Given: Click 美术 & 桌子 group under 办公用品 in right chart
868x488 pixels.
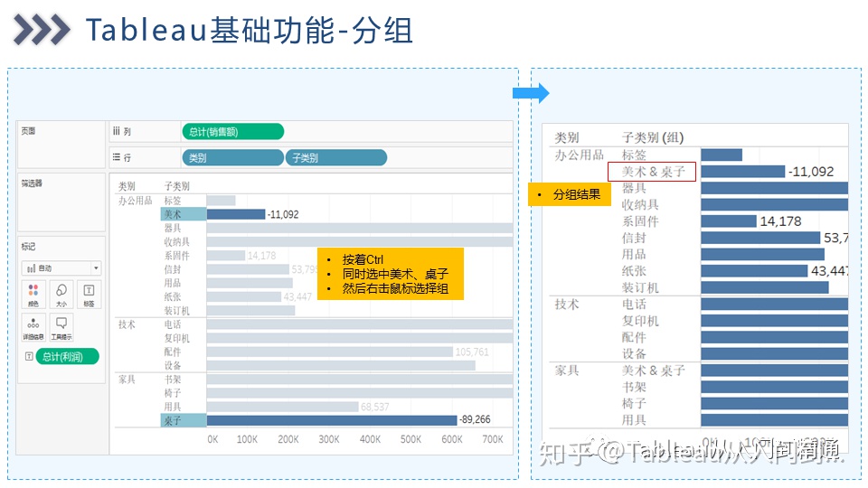Looking at the screenshot, I should [653, 172].
